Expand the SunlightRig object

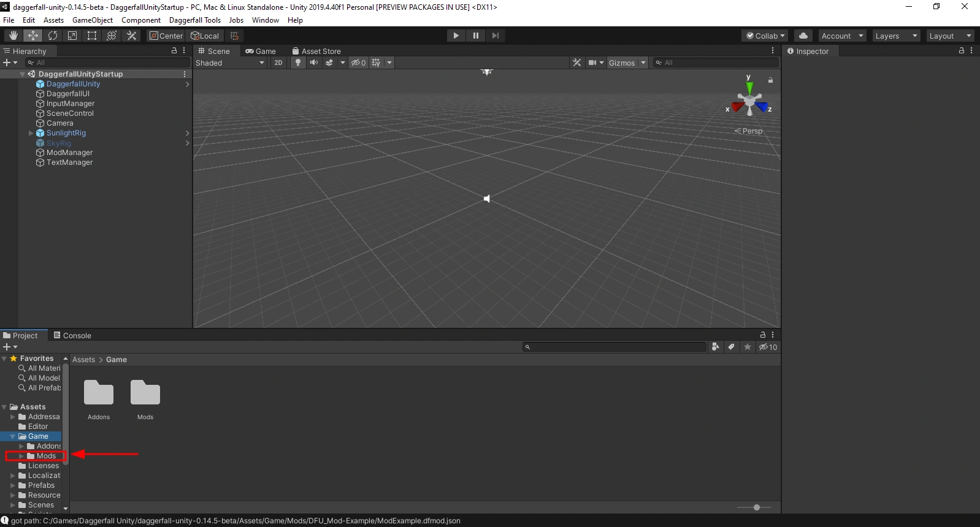31,133
